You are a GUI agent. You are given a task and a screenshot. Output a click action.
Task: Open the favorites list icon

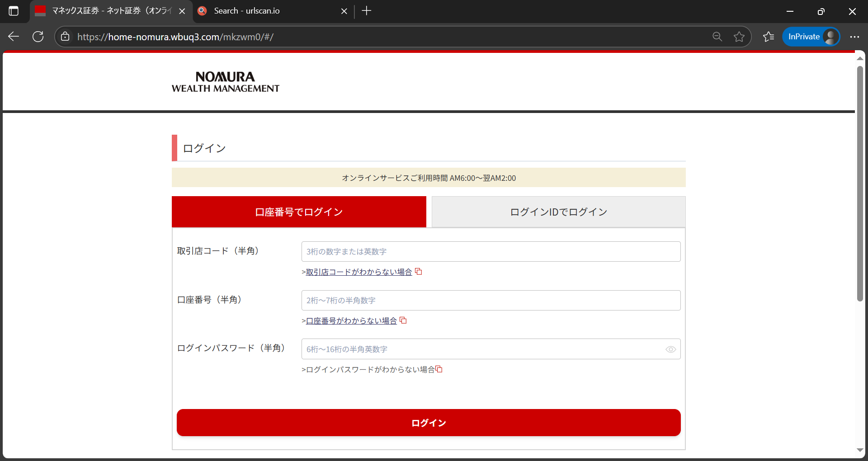769,37
